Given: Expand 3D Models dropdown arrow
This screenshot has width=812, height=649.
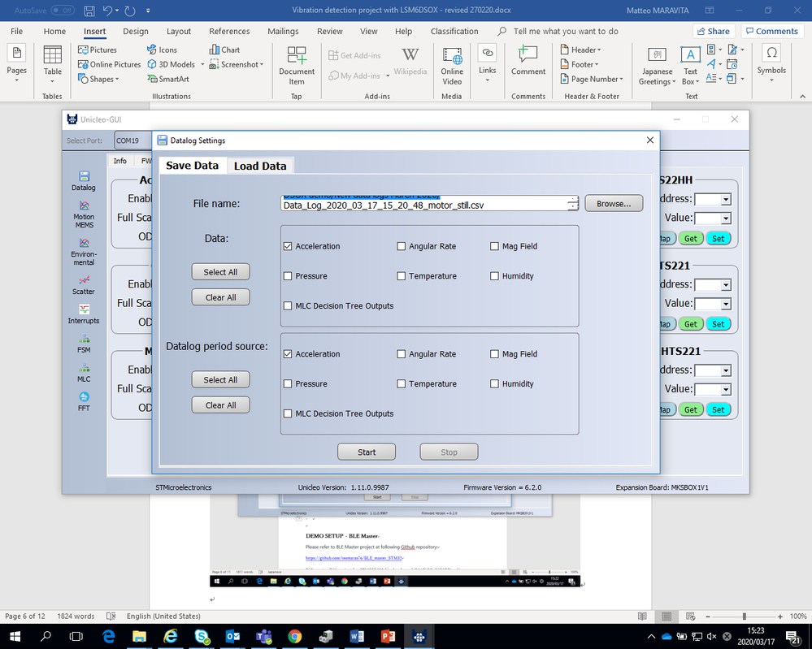Looking at the screenshot, I should point(202,65).
